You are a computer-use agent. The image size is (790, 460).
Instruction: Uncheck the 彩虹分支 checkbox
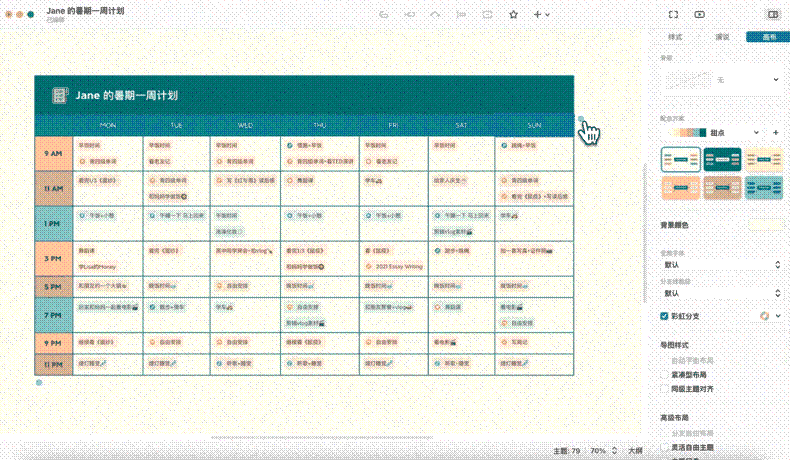(x=665, y=316)
